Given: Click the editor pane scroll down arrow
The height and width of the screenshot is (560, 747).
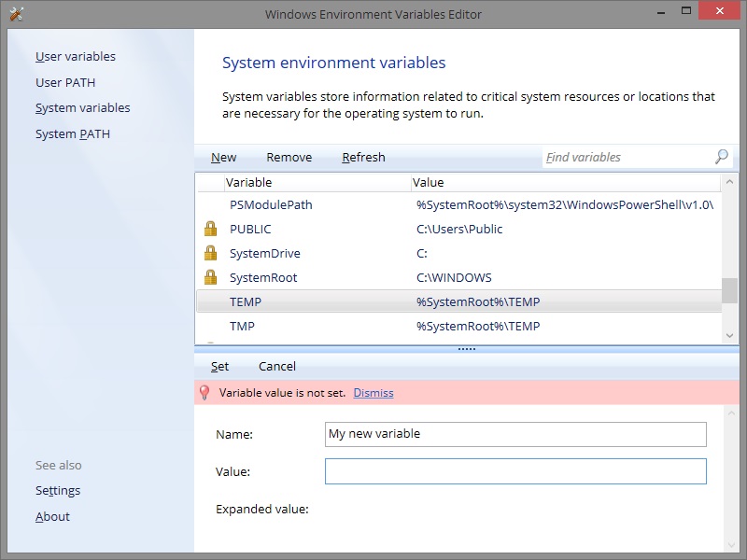Looking at the screenshot, I should click(731, 545).
